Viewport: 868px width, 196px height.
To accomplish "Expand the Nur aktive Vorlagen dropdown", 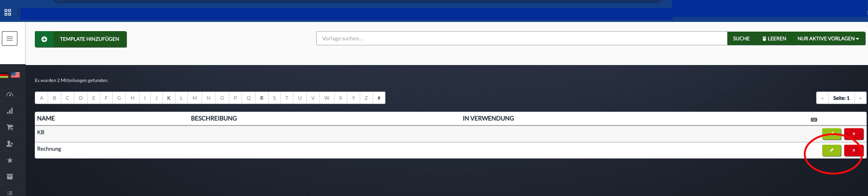I will (x=828, y=38).
